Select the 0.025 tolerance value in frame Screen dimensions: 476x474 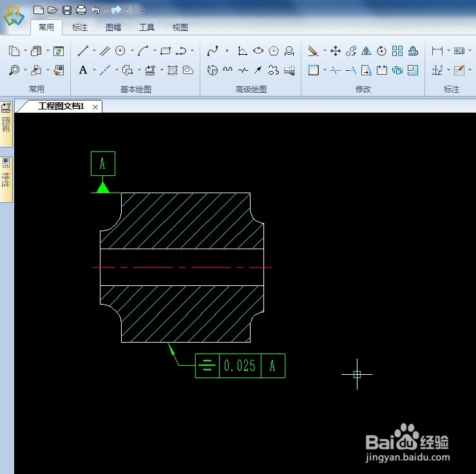click(x=240, y=366)
